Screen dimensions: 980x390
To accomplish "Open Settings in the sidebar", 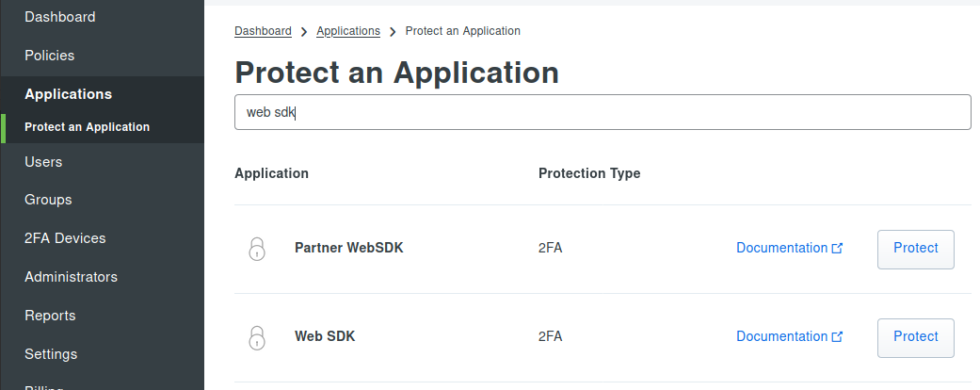I will (x=51, y=354).
